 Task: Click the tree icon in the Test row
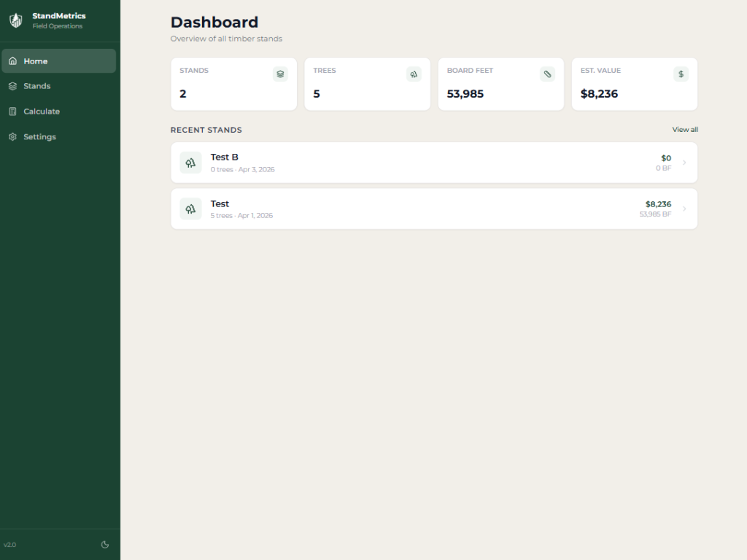[190, 209]
